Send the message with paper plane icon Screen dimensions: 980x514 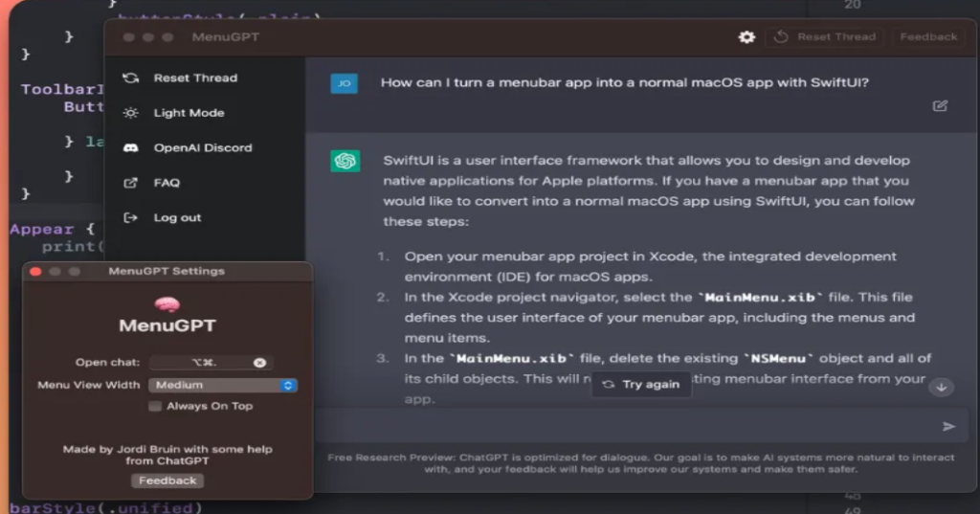click(948, 427)
